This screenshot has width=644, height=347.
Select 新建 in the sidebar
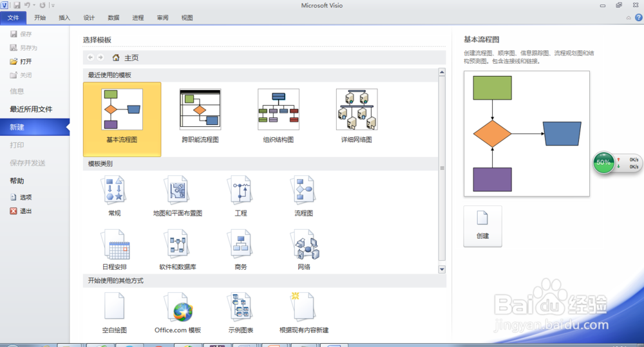point(35,127)
